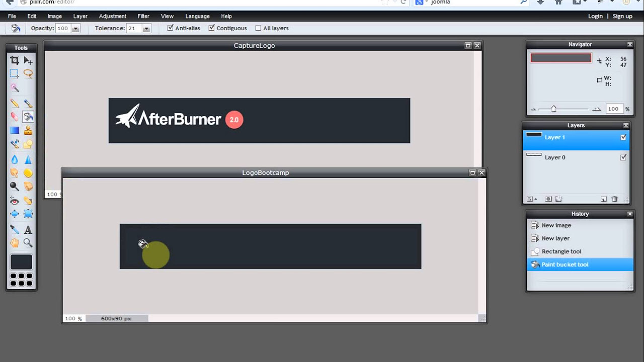
Task: Open layer styles in Layers panel
Action: [x=559, y=199]
